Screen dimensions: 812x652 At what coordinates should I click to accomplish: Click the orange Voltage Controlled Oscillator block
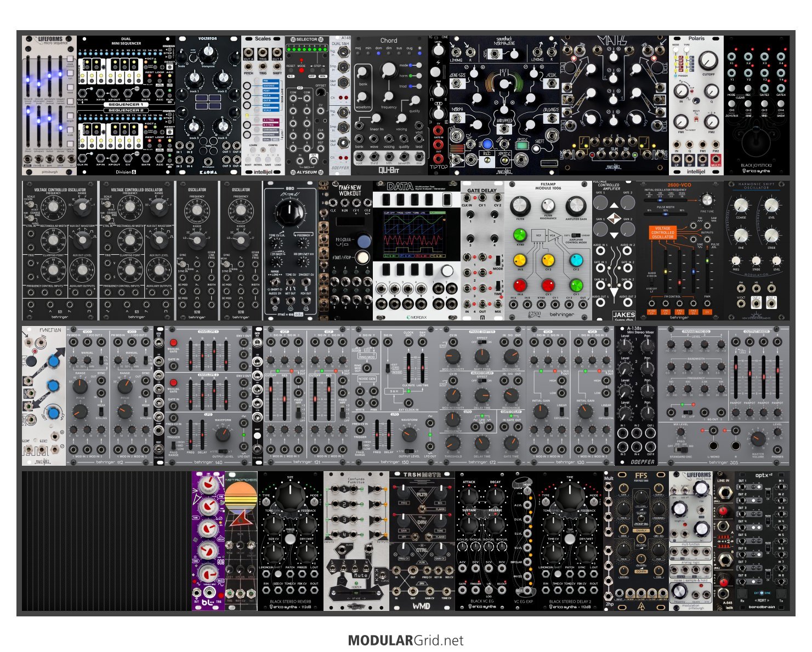[x=662, y=232]
